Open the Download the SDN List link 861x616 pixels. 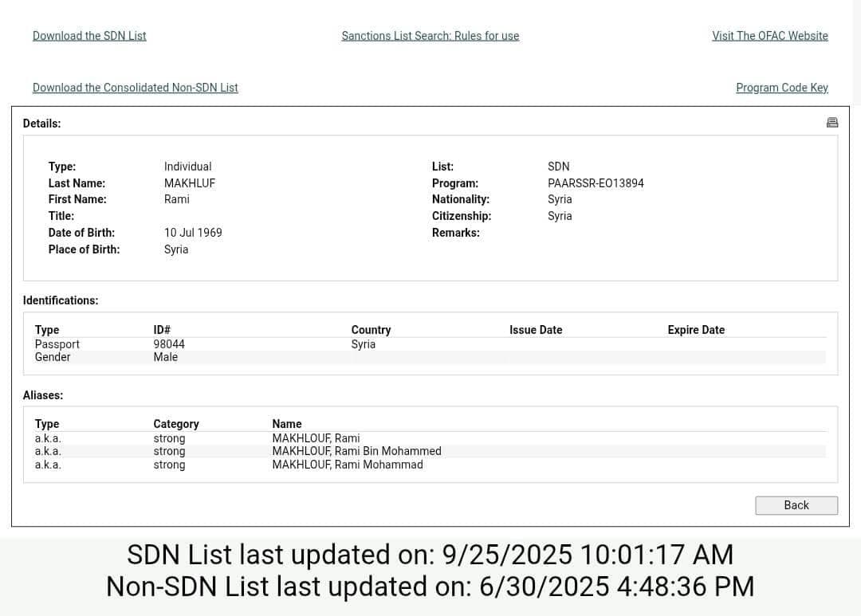[x=89, y=36]
